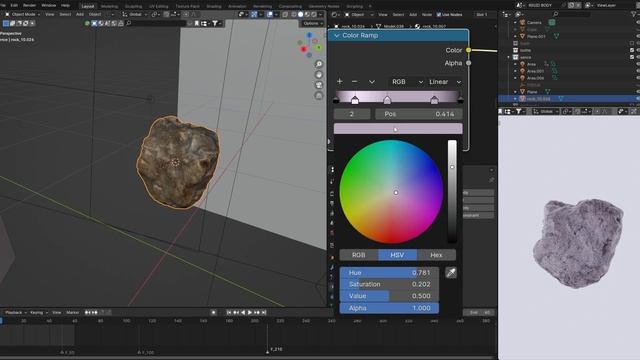Open the outliner filter funnel icon
640x360 pixels.
tap(634, 14)
